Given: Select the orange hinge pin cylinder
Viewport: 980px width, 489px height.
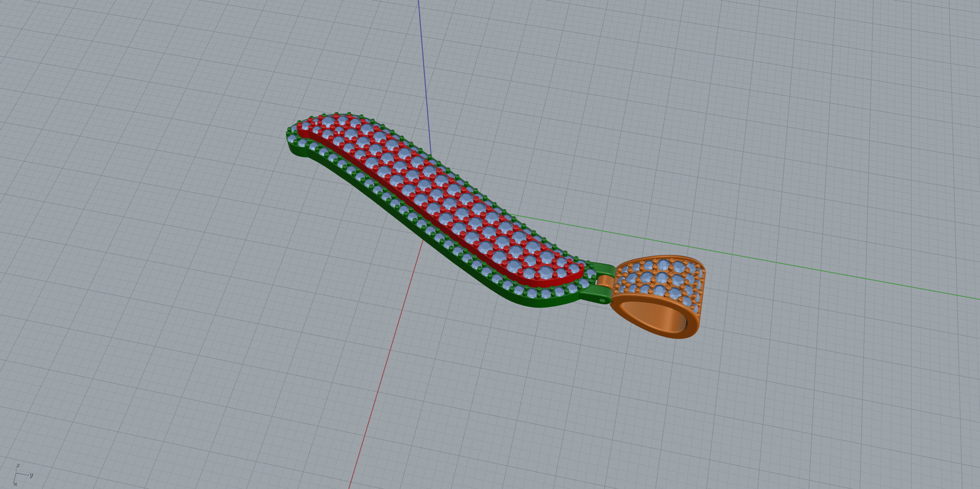Looking at the screenshot, I should [606, 281].
